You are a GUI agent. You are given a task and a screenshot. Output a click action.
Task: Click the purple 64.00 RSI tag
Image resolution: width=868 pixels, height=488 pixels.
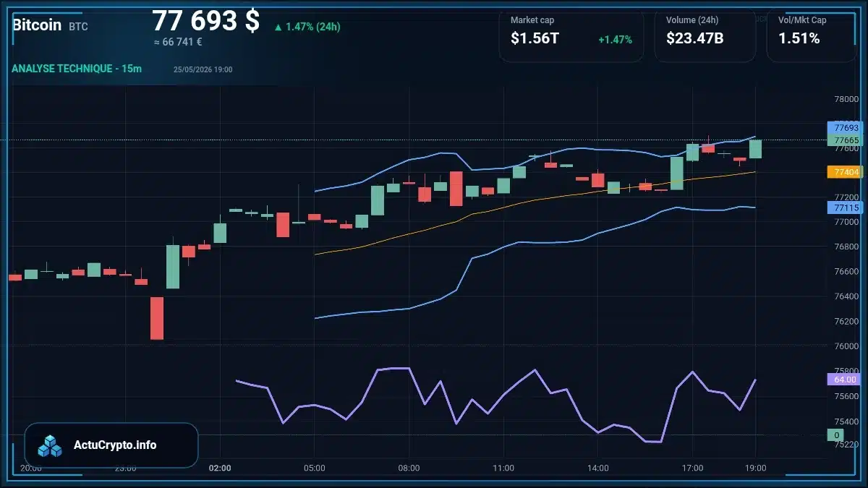(x=846, y=379)
